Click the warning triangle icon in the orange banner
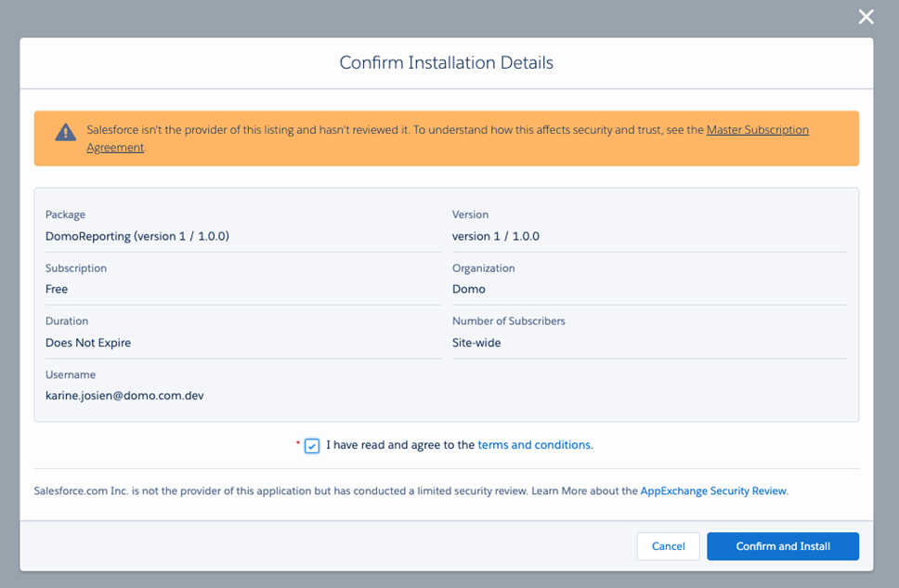 pos(65,132)
